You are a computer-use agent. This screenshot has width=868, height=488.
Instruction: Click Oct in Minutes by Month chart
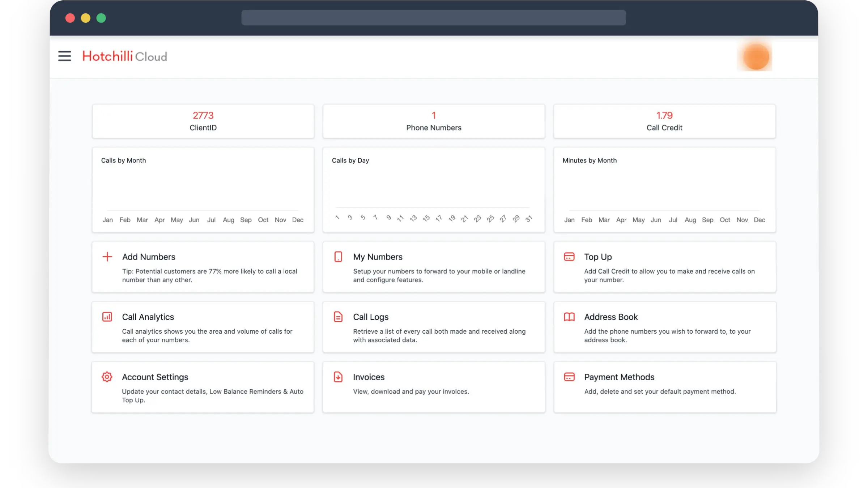coord(725,220)
